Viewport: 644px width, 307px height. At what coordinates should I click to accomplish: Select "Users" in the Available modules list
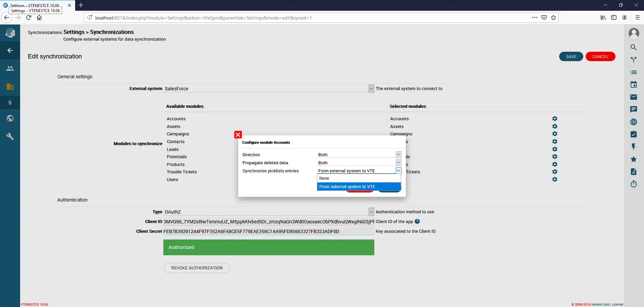pos(172,180)
